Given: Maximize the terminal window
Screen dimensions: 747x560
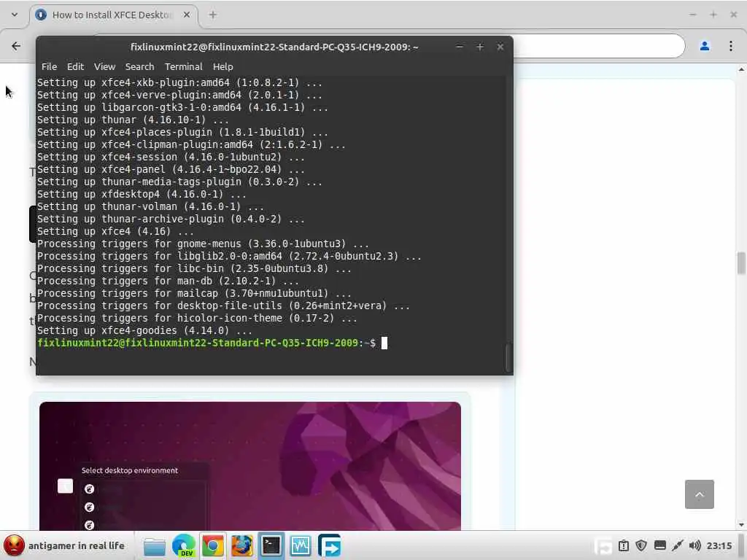Looking at the screenshot, I should pyautogui.click(x=480, y=47).
